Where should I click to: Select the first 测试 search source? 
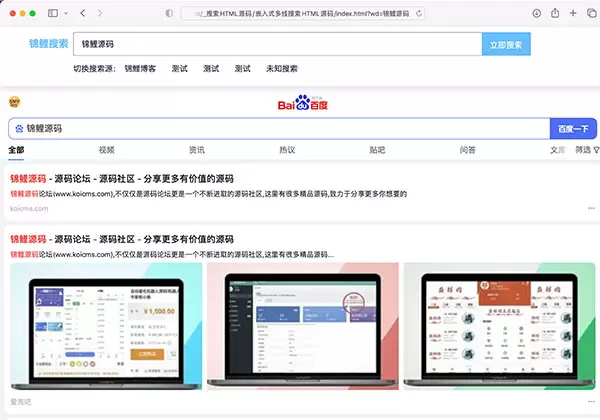click(179, 68)
